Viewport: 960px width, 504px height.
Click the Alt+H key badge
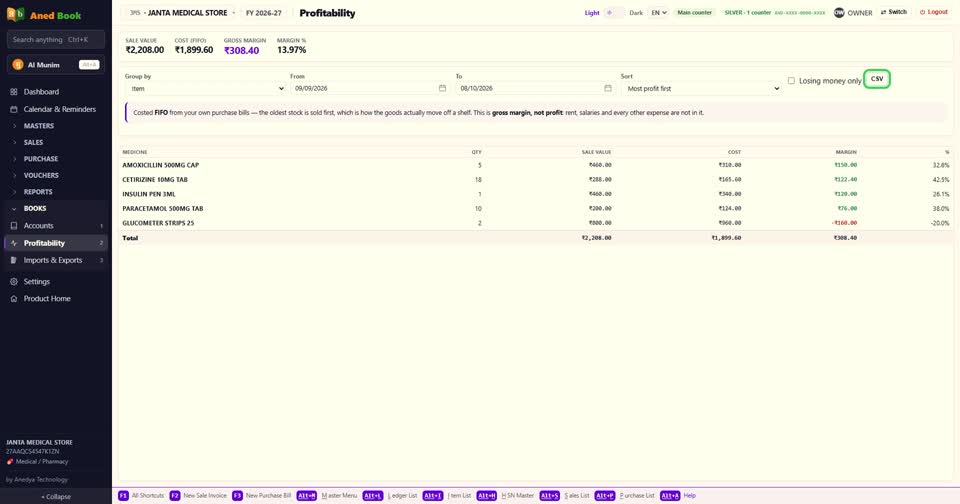pyautogui.click(x=486, y=495)
